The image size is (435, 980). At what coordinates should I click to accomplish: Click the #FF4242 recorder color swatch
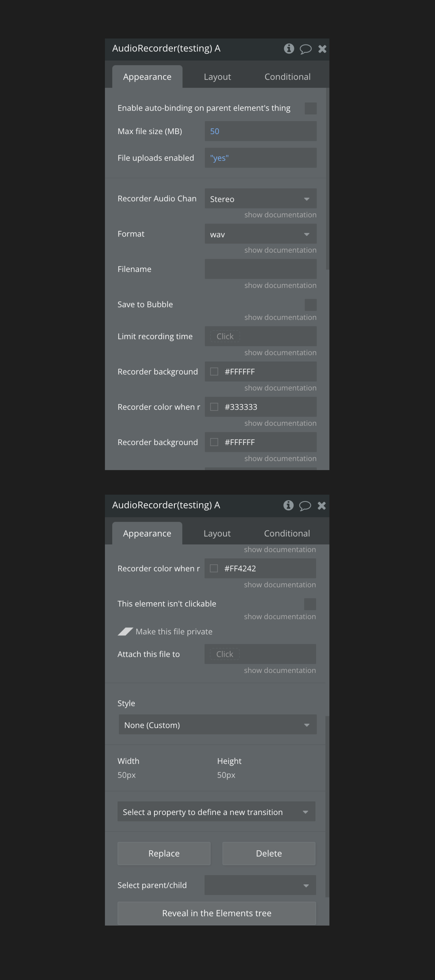click(x=214, y=568)
